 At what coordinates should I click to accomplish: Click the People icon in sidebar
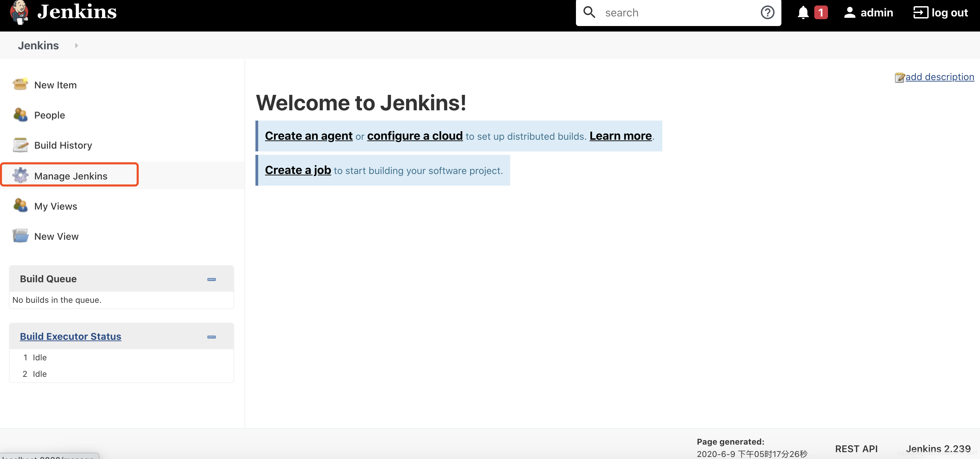click(20, 114)
